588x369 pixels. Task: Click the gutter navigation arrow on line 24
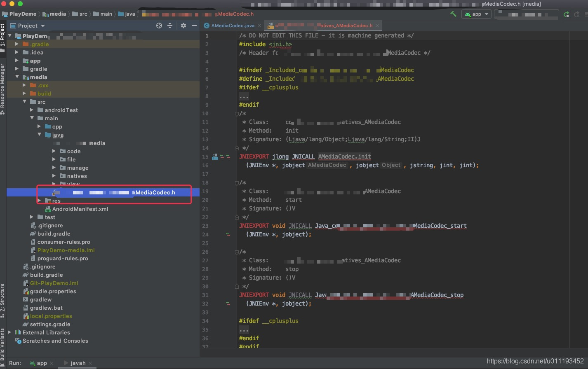tap(228, 234)
